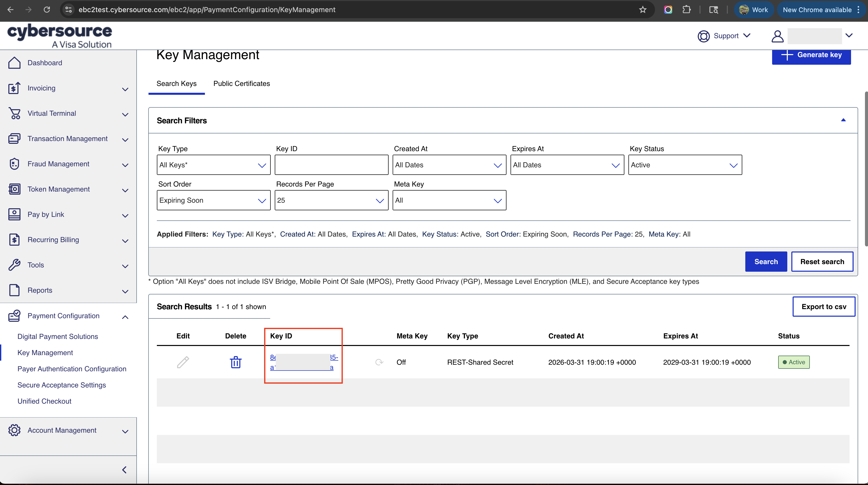Click the REST-Shared Secret key type cell

pyautogui.click(x=480, y=362)
